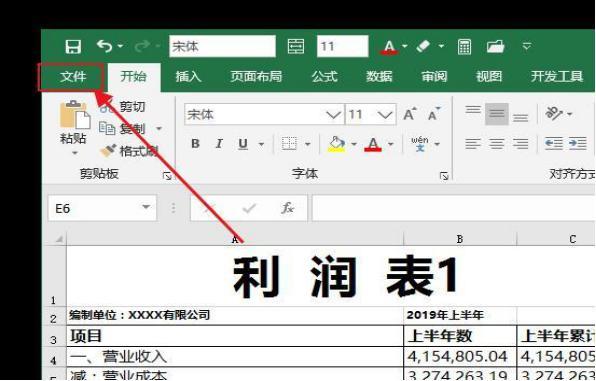Click the decrease font size icon

[434, 114]
